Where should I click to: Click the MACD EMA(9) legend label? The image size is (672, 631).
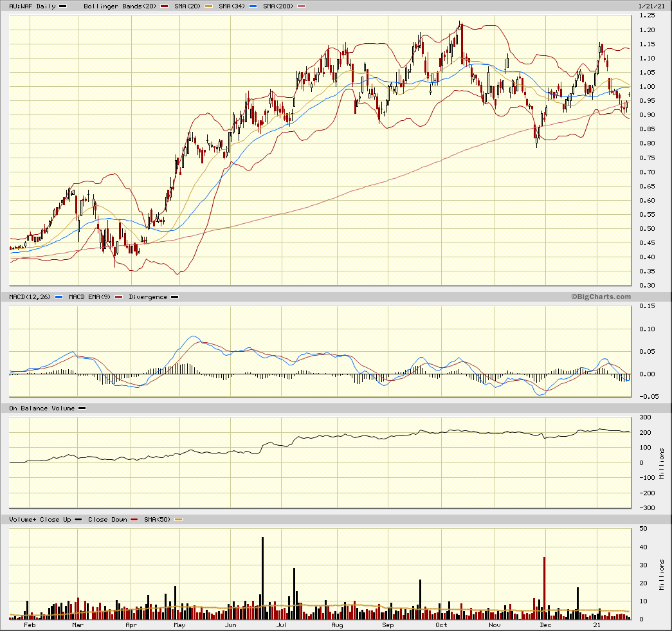89,297
